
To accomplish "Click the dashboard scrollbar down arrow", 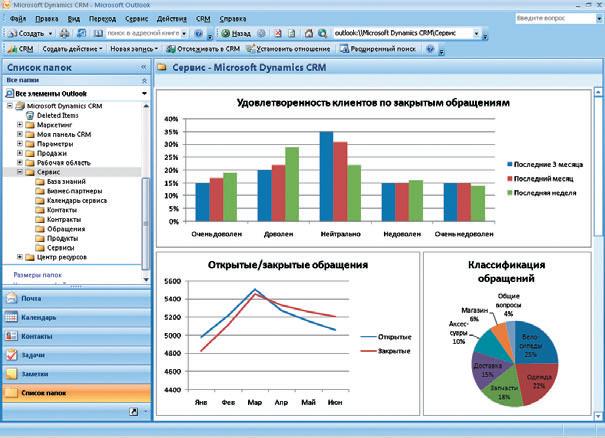I will coord(598,416).
